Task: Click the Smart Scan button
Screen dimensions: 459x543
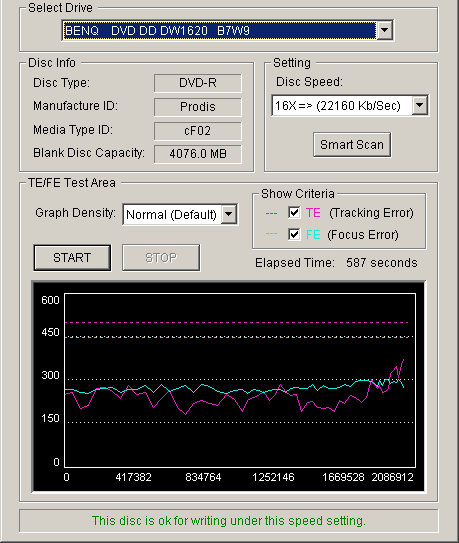Action: tap(352, 145)
